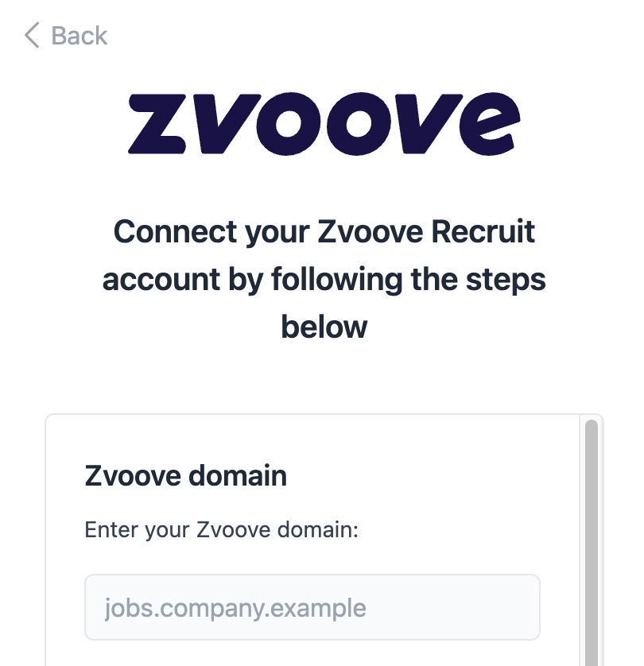The height and width of the screenshot is (666, 644).
Task: Click the "Zvoove domain" section heading
Action: click(x=185, y=476)
